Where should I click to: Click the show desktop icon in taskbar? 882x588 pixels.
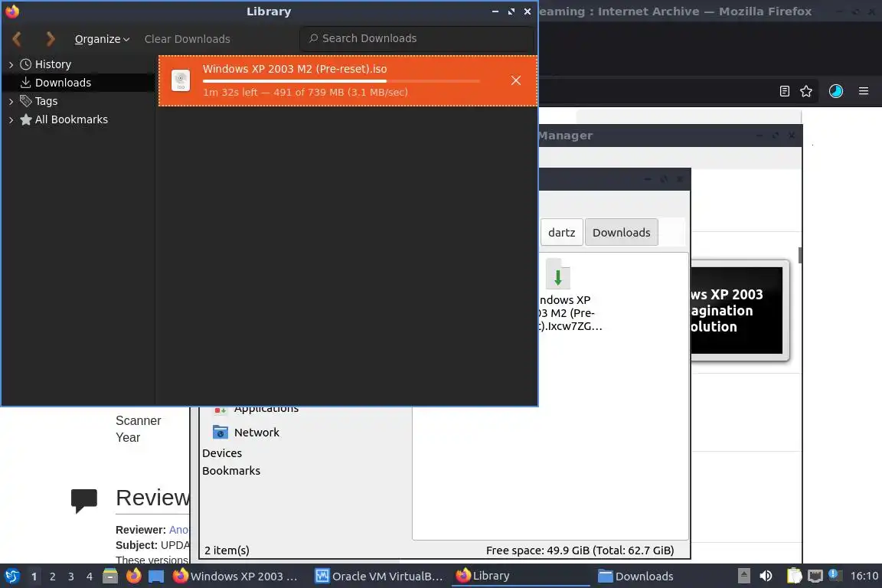pos(156,577)
